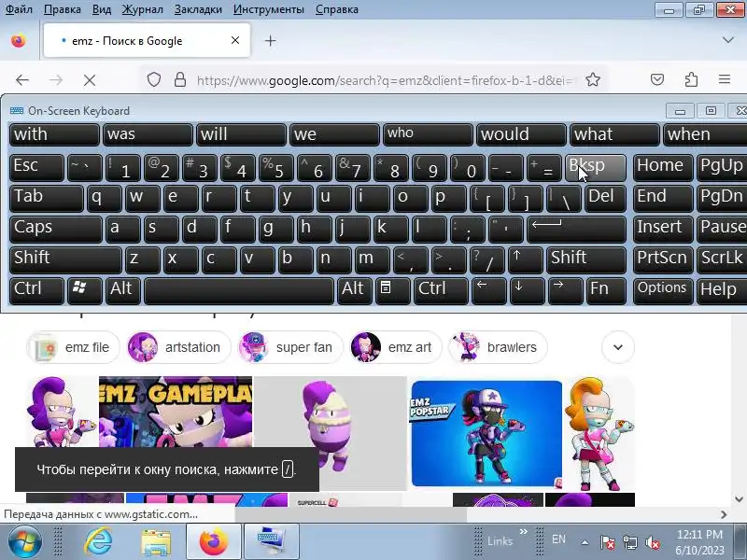Select the 'with' word prediction

click(54, 134)
